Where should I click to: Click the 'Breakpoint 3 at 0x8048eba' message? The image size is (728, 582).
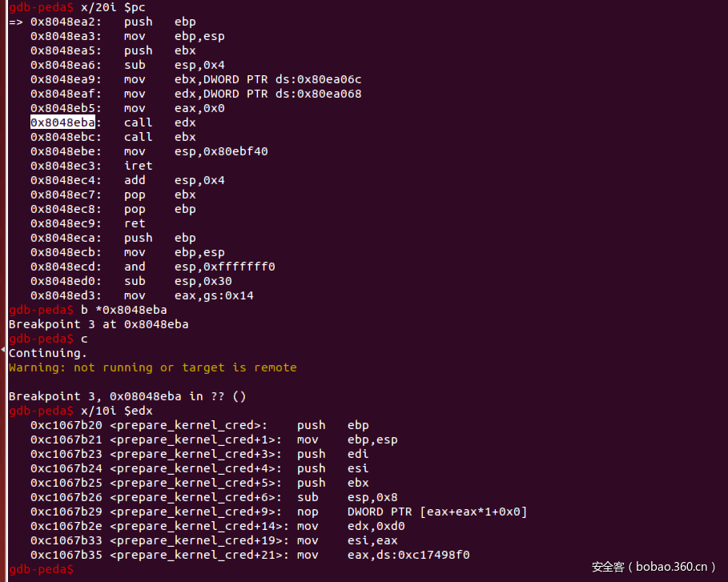(x=98, y=324)
